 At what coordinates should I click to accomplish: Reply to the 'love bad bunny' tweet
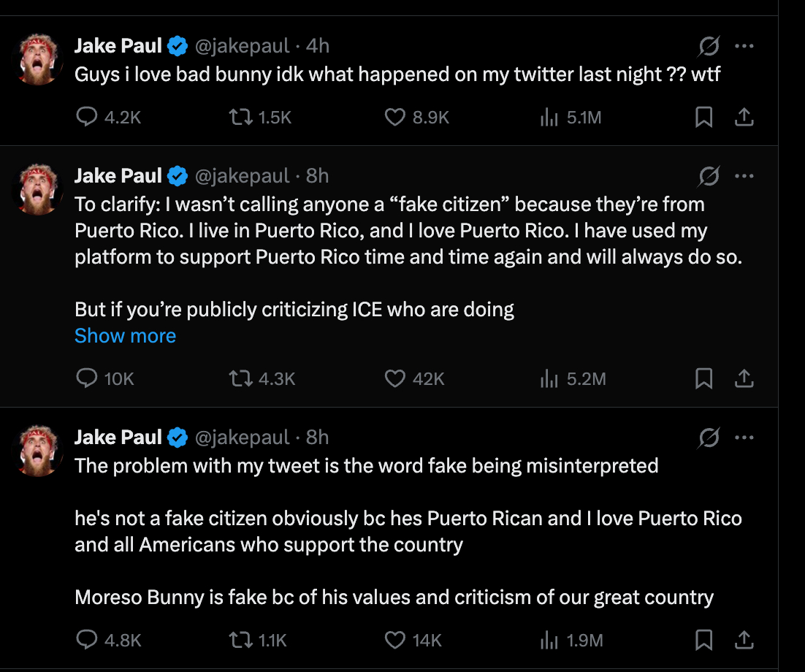pyautogui.click(x=87, y=117)
